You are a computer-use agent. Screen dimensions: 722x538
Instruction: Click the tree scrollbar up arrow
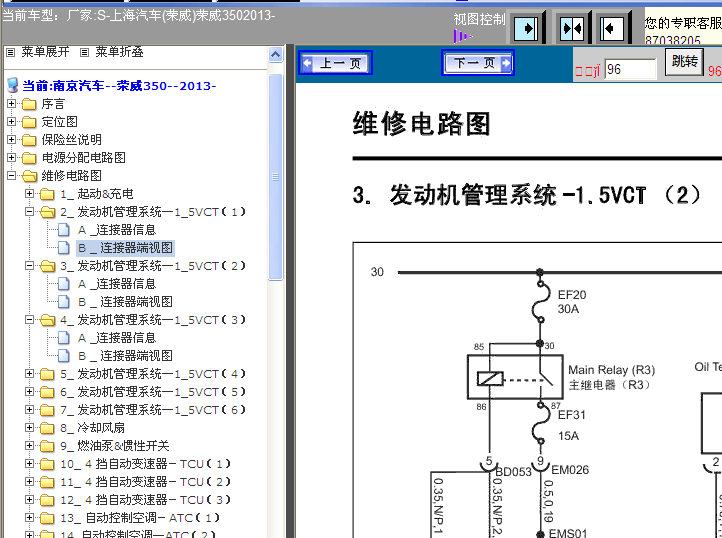pyautogui.click(x=275, y=55)
